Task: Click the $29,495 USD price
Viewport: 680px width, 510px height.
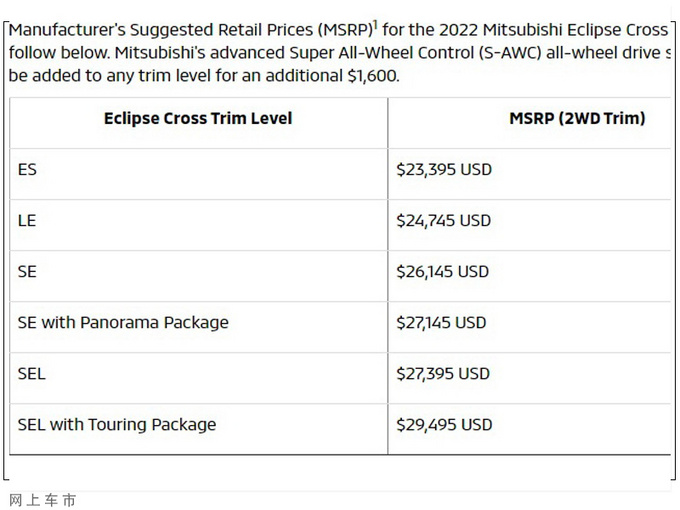Action: tap(444, 425)
